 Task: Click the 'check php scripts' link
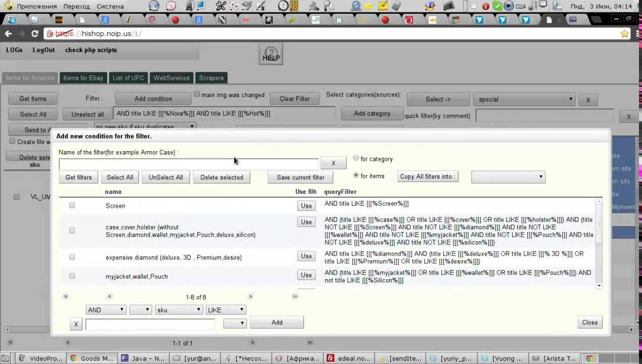pyautogui.click(x=91, y=50)
